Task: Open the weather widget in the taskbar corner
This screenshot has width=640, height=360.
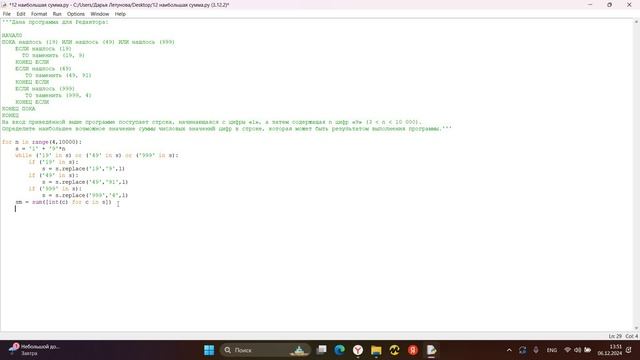Action: [35, 350]
